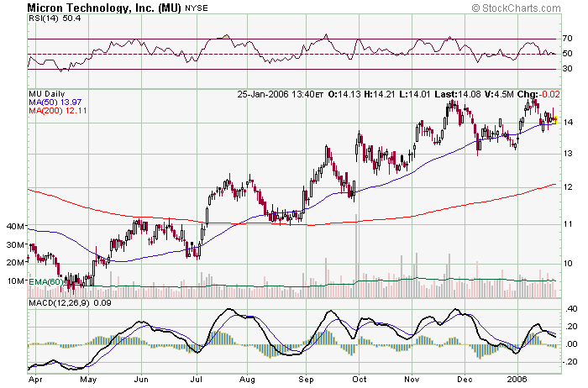Click the Apr date axis label
This screenshot has width=588, height=388.
pyautogui.click(x=35, y=380)
